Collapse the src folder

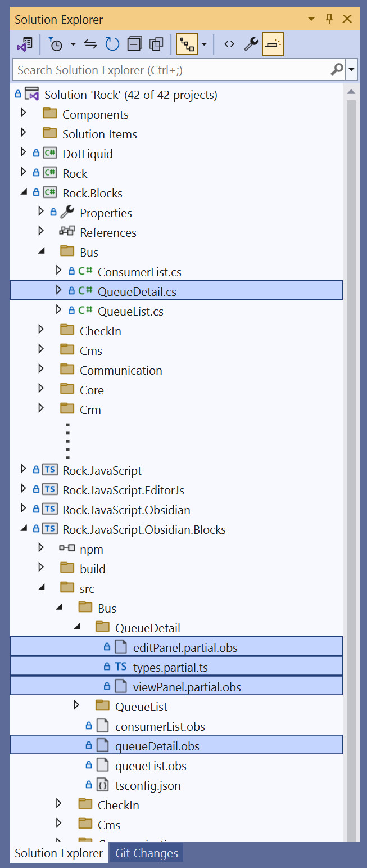pyautogui.click(x=41, y=588)
